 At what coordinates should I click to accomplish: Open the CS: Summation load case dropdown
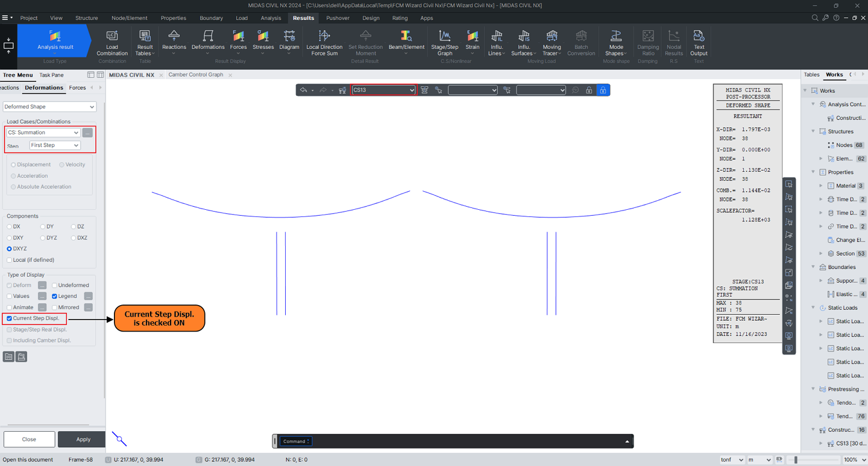(43, 133)
